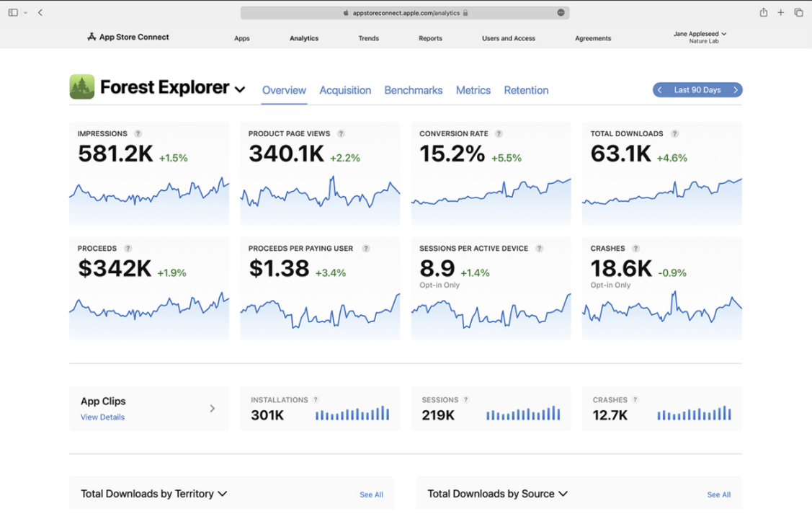Click See All for Downloads by Source

[x=719, y=494]
